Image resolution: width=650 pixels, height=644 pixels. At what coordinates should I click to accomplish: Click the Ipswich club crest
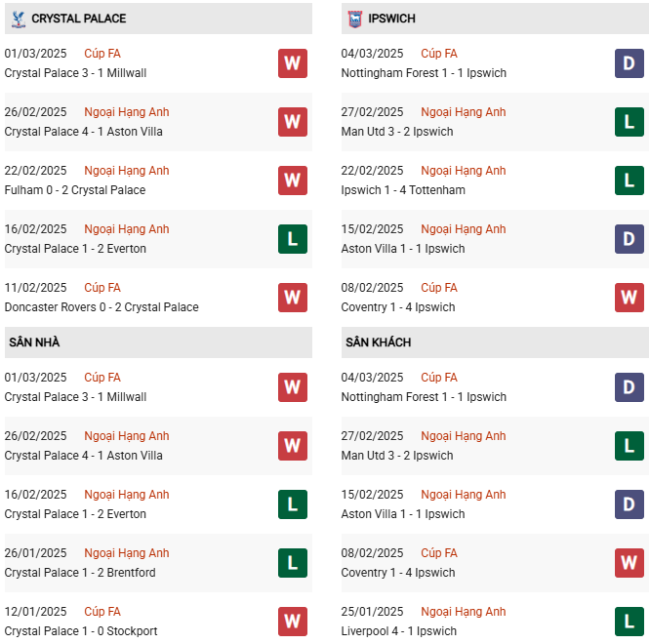click(x=353, y=19)
